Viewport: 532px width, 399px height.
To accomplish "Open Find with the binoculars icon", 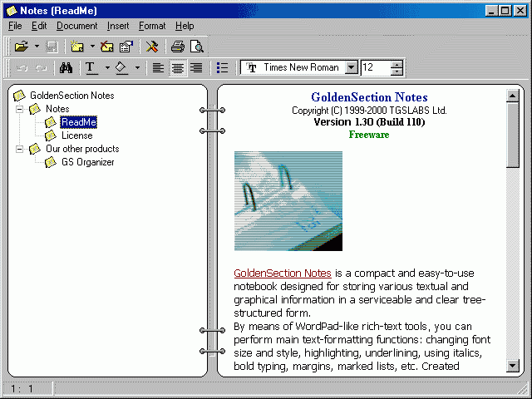I will pyautogui.click(x=66, y=68).
